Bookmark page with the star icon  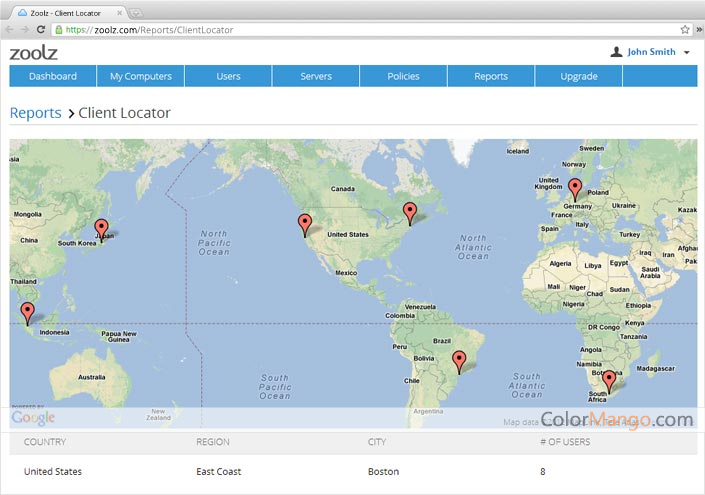pyautogui.click(x=685, y=30)
